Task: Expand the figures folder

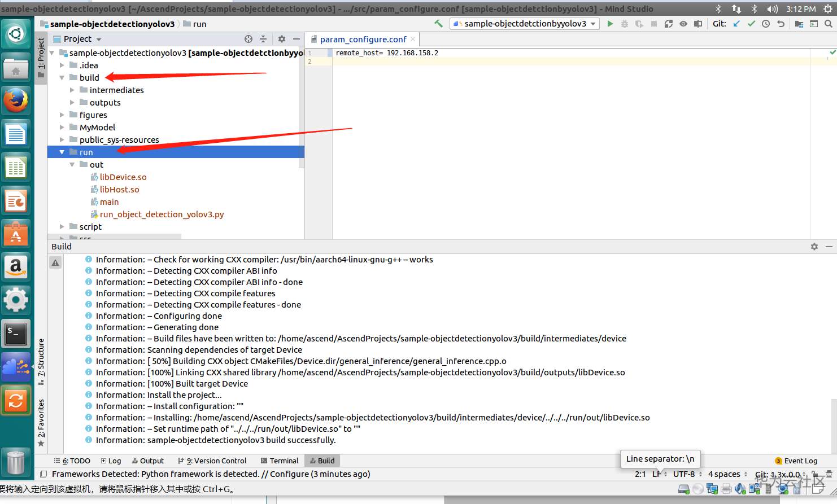Action: pyautogui.click(x=62, y=115)
